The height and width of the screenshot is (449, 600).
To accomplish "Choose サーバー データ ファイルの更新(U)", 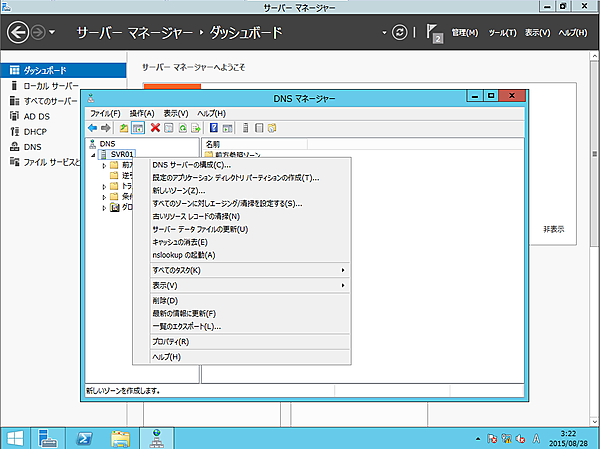I will (x=250, y=229).
